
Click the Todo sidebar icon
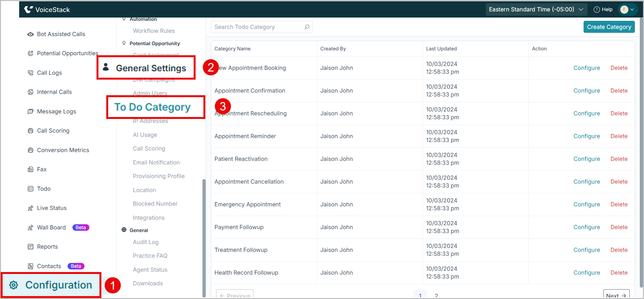[31, 189]
